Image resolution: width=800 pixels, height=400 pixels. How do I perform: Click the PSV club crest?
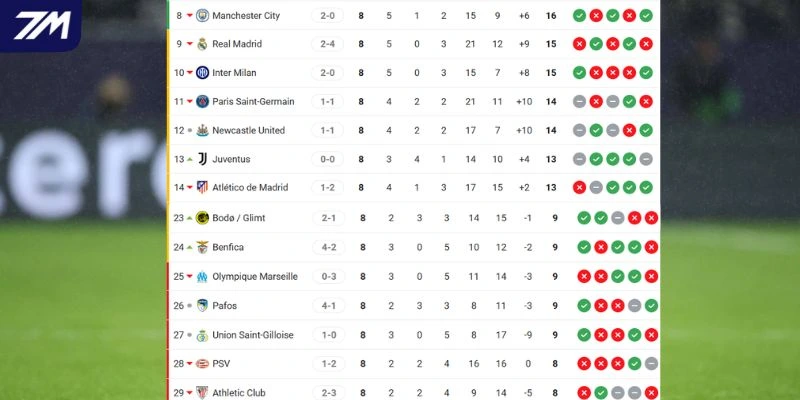coord(203,364)
